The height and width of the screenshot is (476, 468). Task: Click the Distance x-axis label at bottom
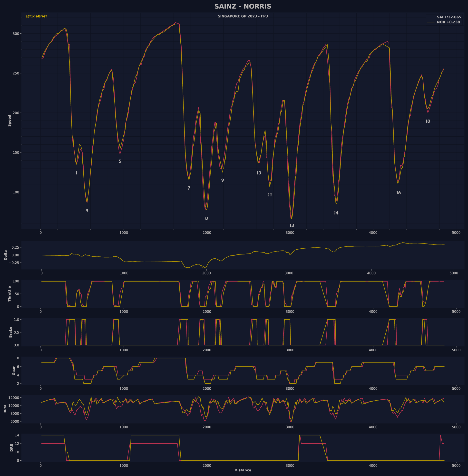coord(243,470)
